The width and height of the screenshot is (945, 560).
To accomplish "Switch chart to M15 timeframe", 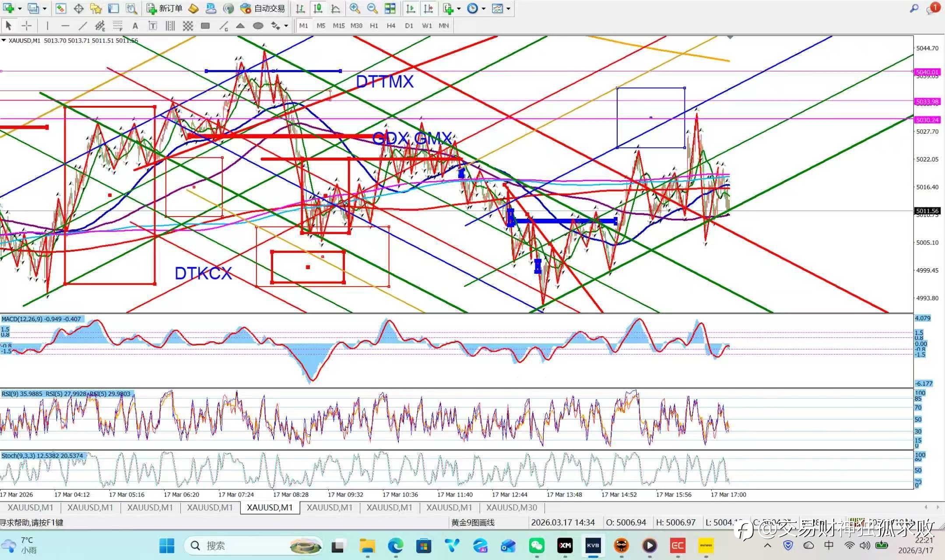I will 338,26.
